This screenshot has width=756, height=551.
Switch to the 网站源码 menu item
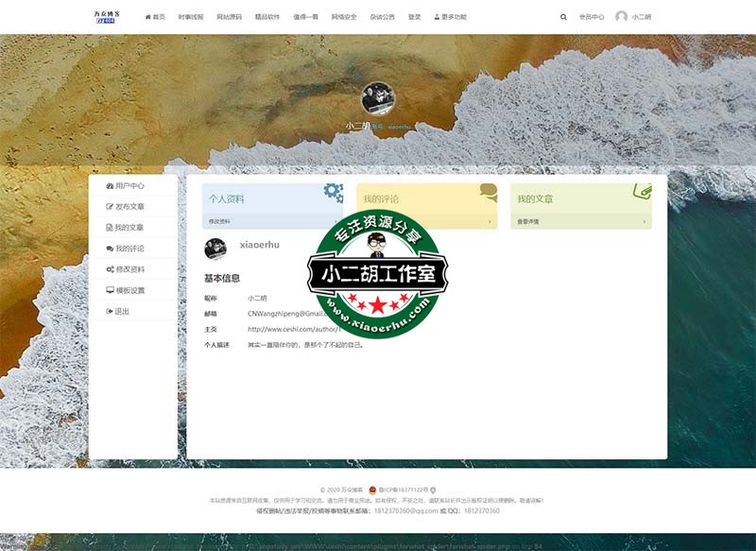(x=232, y=15)
